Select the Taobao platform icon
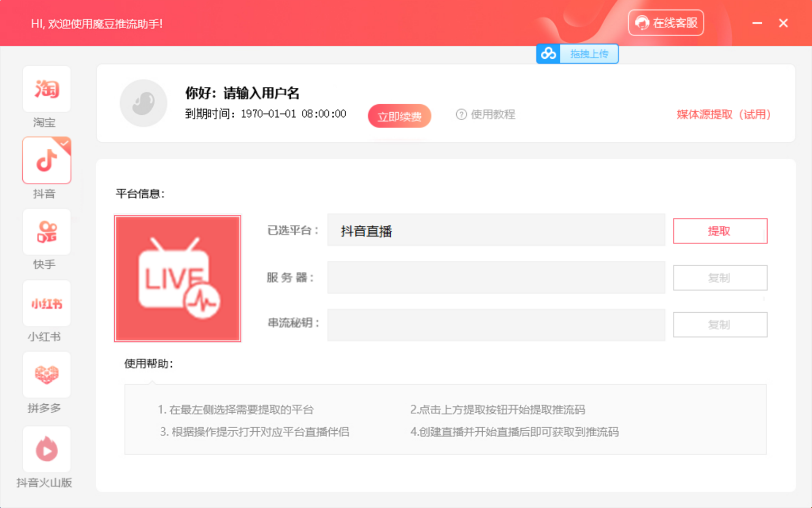Screen dimensions: 812x508 pos(47,89)
